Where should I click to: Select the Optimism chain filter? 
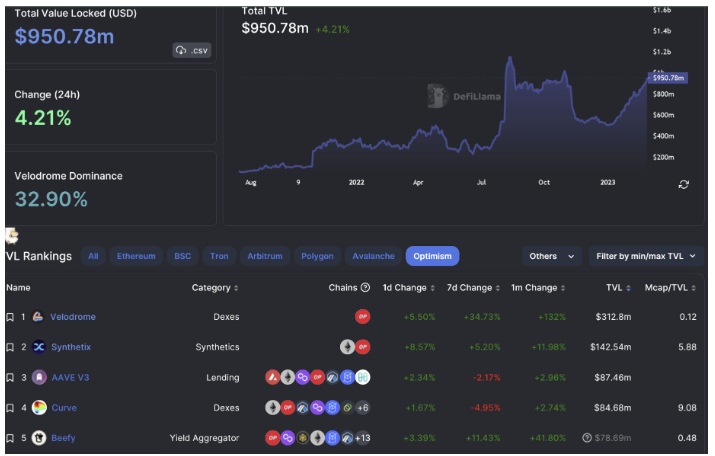pyautogui.click(x=432, y=256)
